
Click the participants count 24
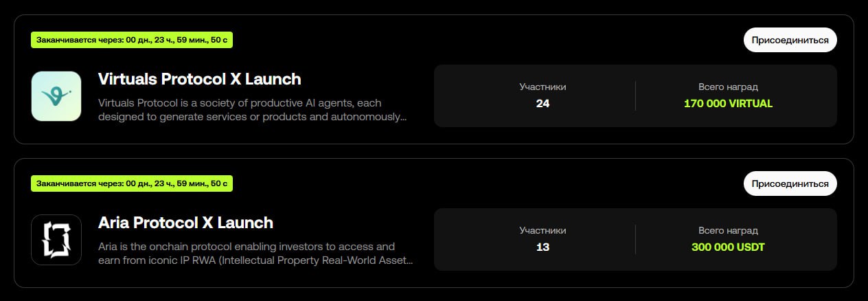542,104
